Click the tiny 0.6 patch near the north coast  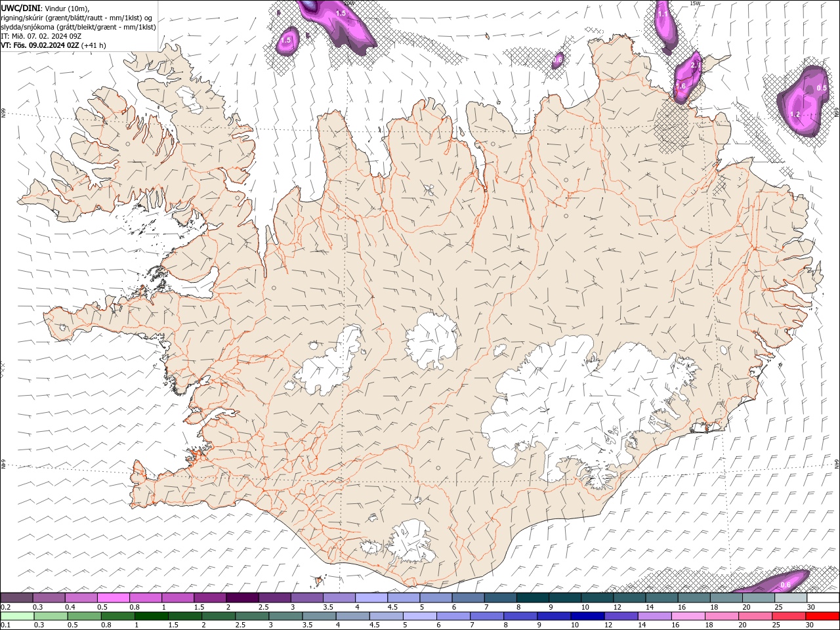tap(557, 60)
